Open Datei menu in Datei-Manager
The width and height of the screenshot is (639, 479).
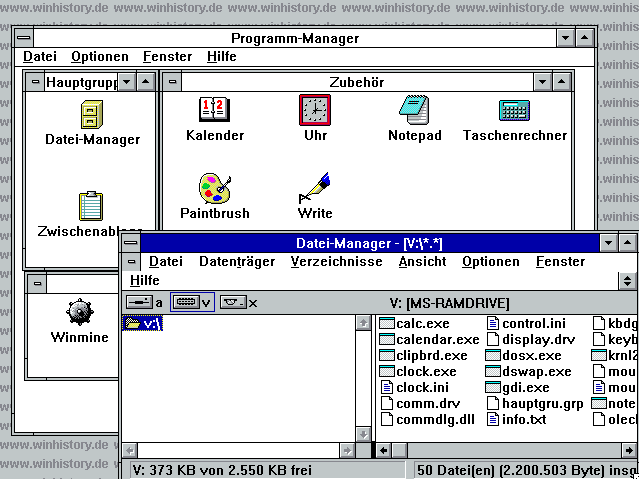pyautogui.click(x=165, y=261)
